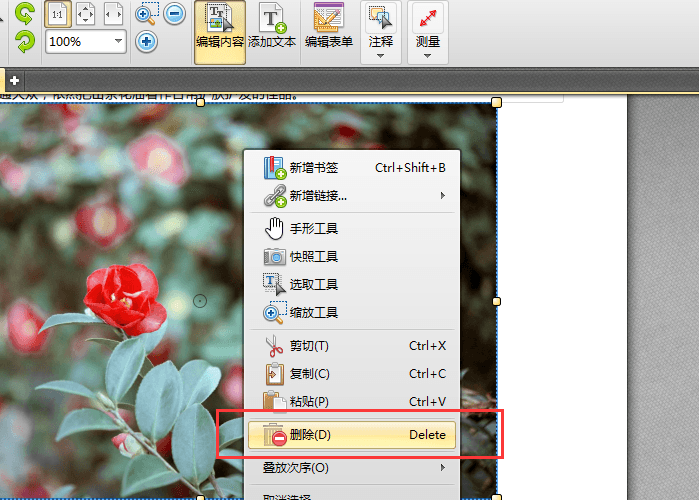This screenshot has height=500, width=699.
Task: Select 手形工具 hand tool entry
Action: click(352, 229)
